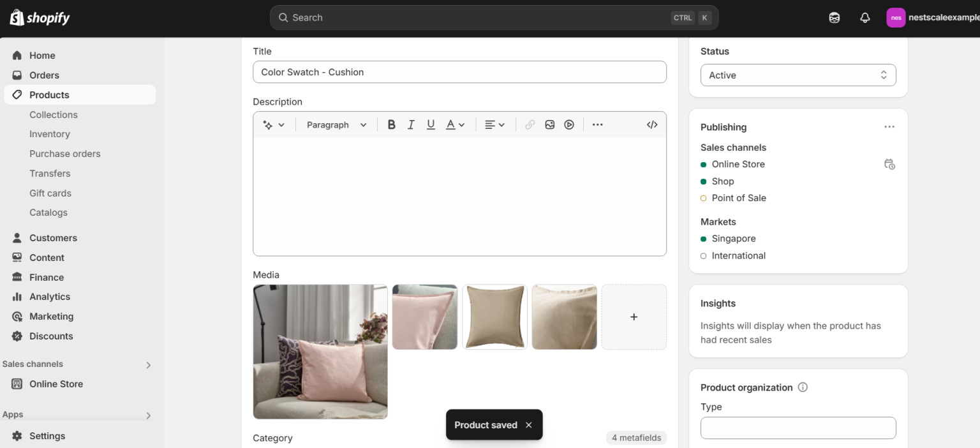Open the Sidekick assistant icon in the top bar
Screen dimensions: 980x448
pos(834,17)
